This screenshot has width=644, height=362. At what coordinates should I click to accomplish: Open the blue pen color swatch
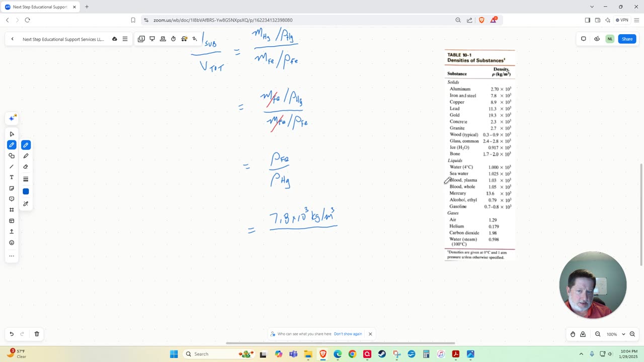click(x=26, y=192)
